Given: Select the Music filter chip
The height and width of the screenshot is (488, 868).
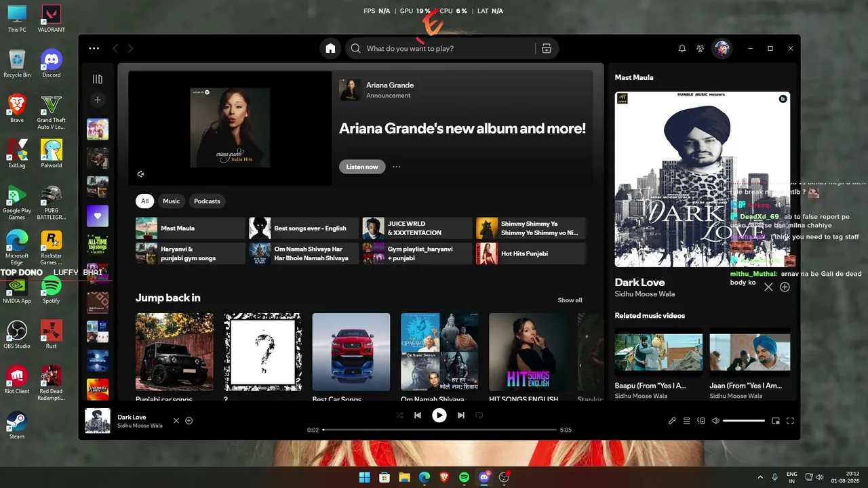Looking at the screenshot, I should (x=172, y=201).
